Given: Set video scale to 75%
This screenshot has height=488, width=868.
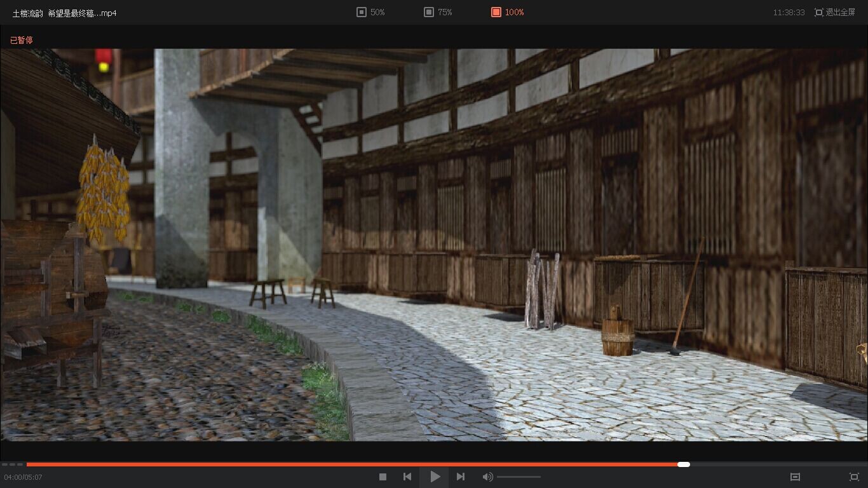Looking at the screenshot, I should tap(438, 12).
